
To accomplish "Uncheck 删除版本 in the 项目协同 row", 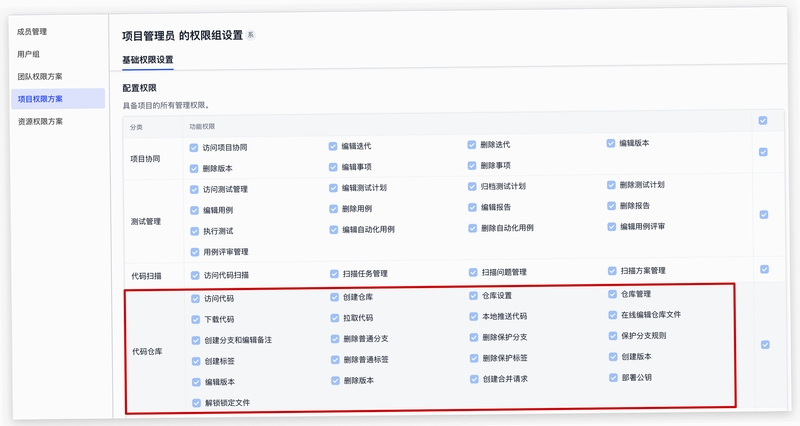I will (x=194, y=169).
